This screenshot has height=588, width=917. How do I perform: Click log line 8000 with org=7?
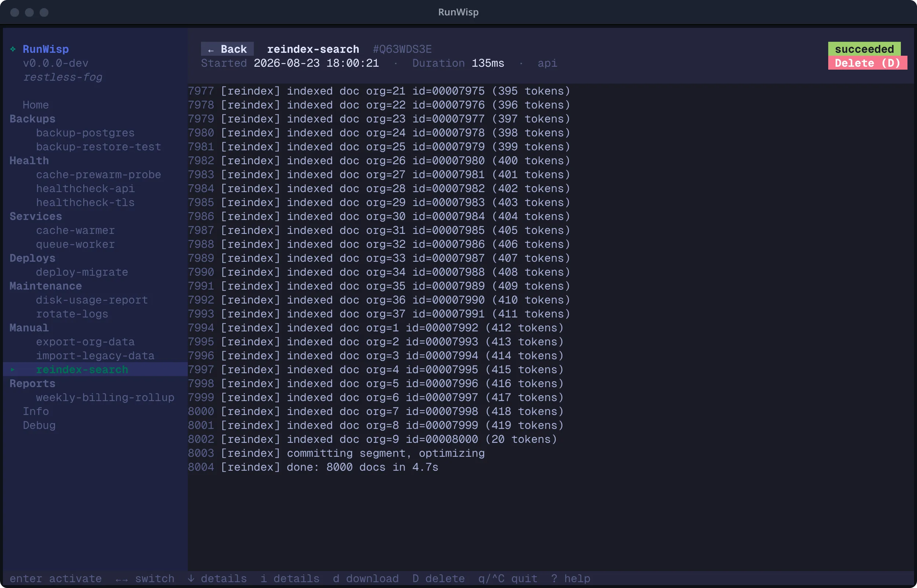(376, 411)
